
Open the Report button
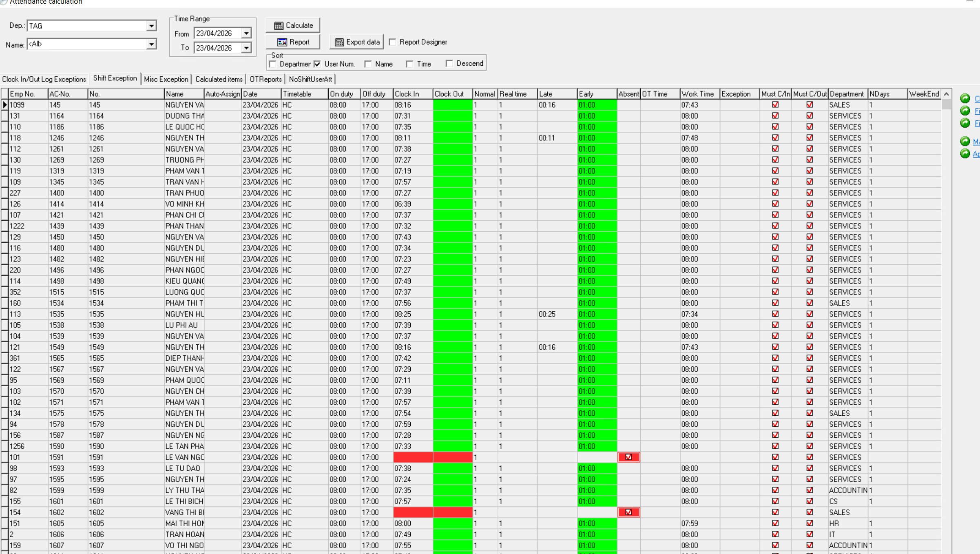click(x=293, y=42)
